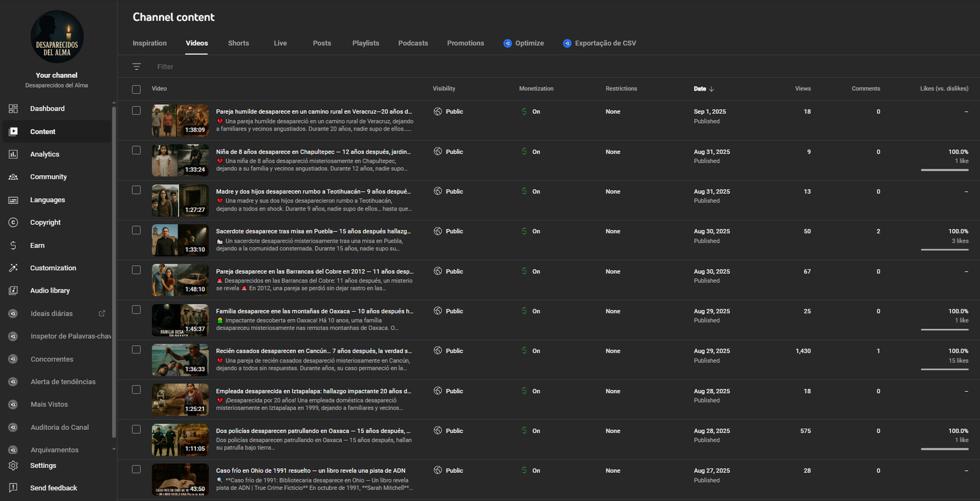This screenshot has width=980, height=501.
Task: Open the Exportação de CSV link
Action: click(605, 43)
